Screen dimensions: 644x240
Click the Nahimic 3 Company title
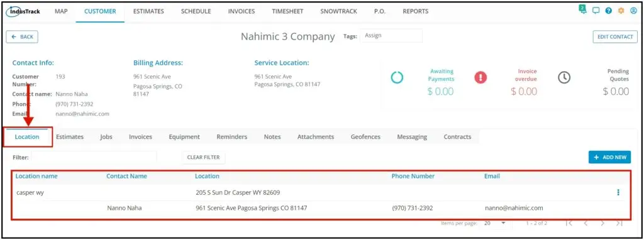(x=288, y=36)
